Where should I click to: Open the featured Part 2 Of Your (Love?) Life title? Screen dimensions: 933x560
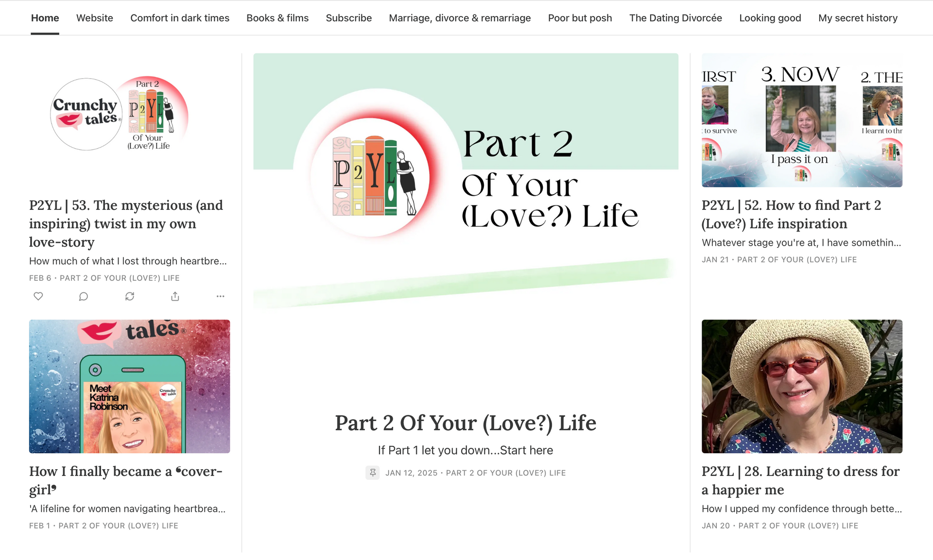(465, 423)
